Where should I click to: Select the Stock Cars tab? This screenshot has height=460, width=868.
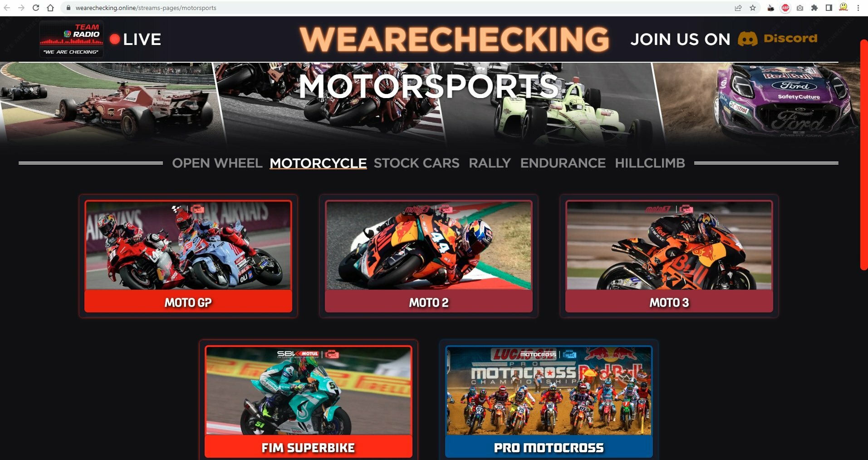click(417, 163)
